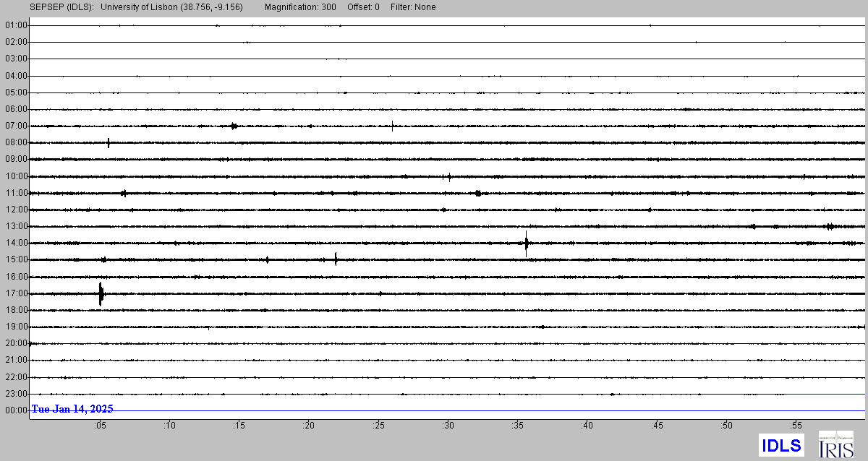Click the :10 minute axis label
The height and width of the screenshot is (461, 868).
169,426
